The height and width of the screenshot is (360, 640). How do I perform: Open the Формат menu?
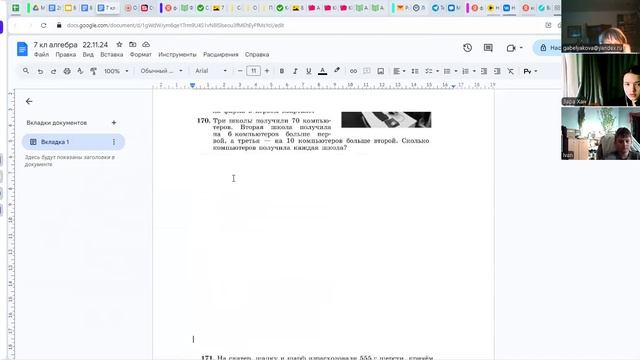140,54
